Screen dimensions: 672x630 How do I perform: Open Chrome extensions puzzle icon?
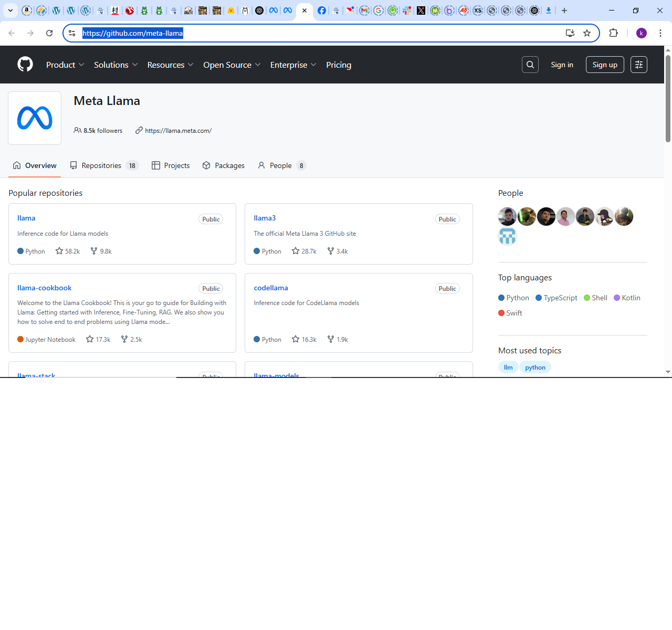pyautogui.click(x=613, y=33)
